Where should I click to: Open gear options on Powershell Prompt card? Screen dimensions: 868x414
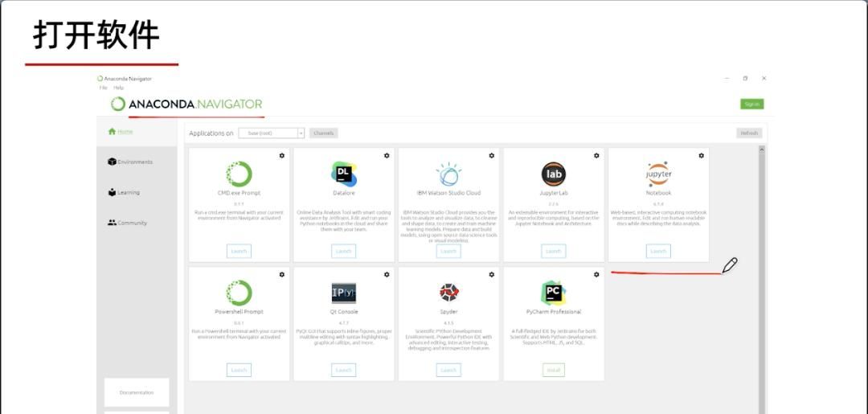282,274
